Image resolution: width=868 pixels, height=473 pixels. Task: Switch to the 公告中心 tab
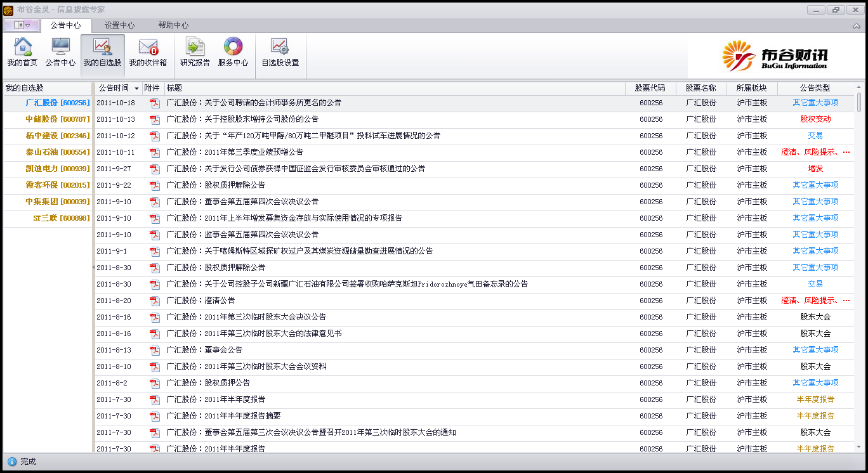tap(66, 25)
